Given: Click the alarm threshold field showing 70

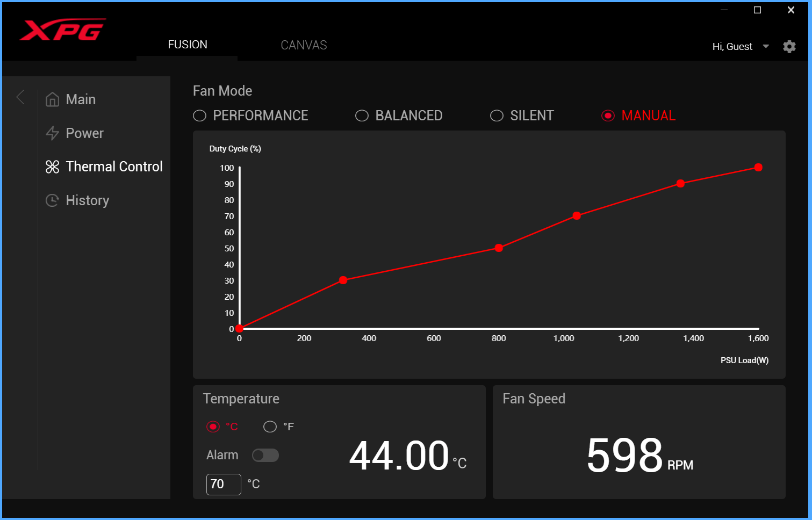Looking at the screenshot, I should click(x=224, y=484).
